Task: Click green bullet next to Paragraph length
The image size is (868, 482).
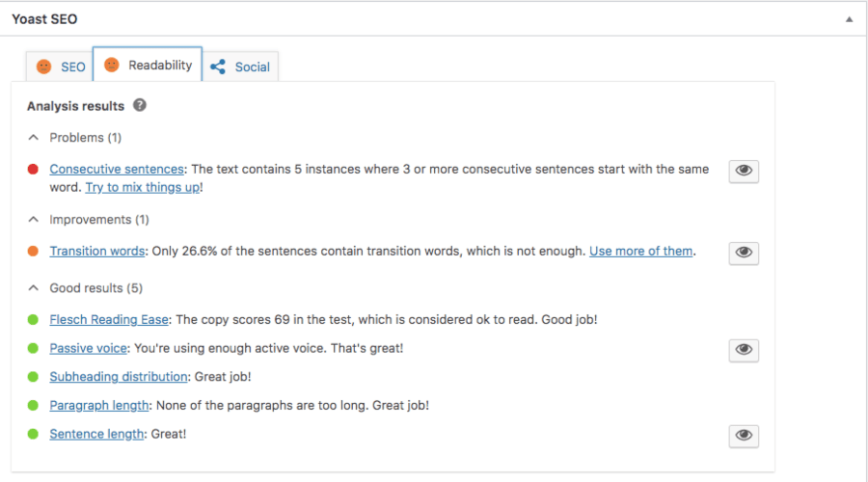Action: point(33,405)
